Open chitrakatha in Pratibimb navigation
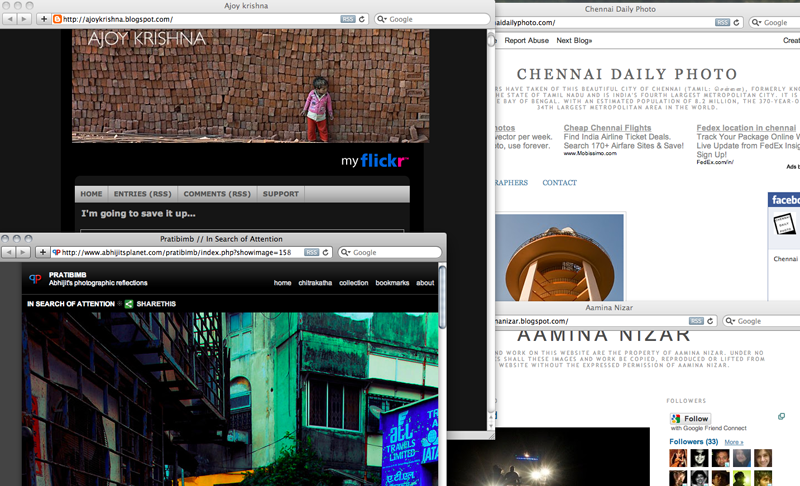800x486 pixels. point(315,283)
